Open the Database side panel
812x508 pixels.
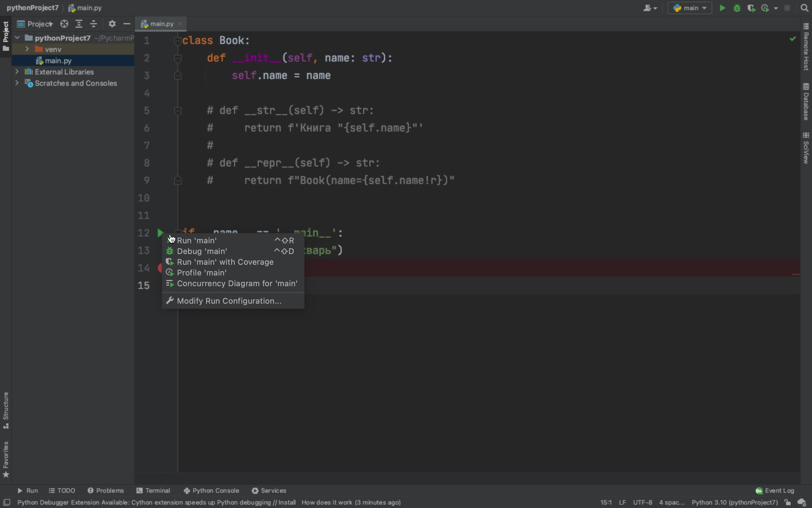(806, 102)
